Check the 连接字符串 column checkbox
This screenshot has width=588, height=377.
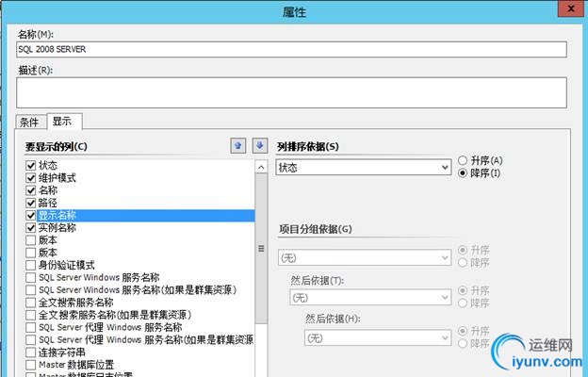click(x=31, y=352)
